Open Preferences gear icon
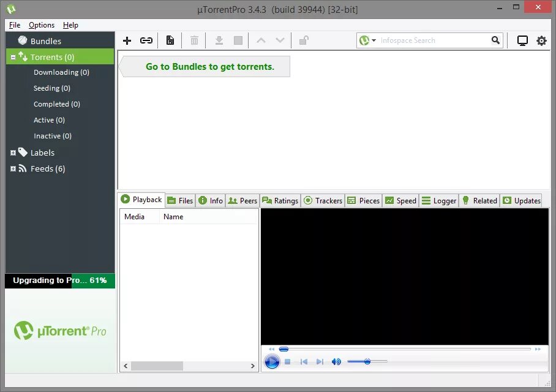 click(x=541, y=41)
